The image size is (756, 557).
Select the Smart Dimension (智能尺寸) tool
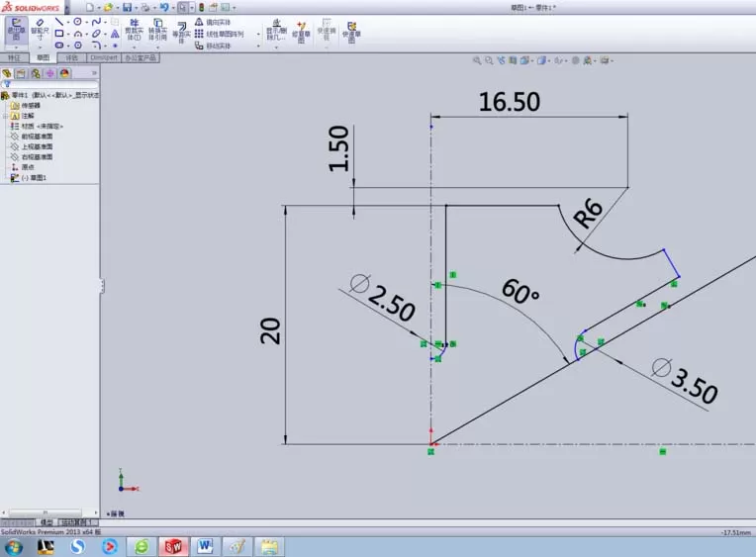coord(40,30)
